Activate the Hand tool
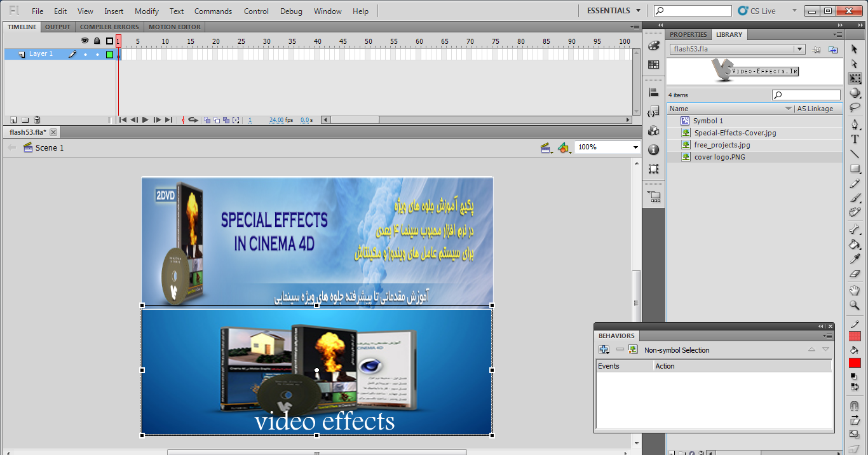The image size is (868, 455). point(855,290)
